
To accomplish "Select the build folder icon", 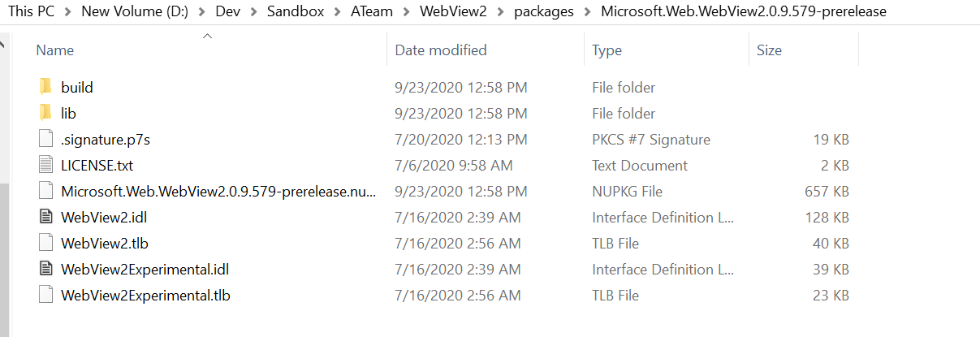I will [x=45, y=87].
